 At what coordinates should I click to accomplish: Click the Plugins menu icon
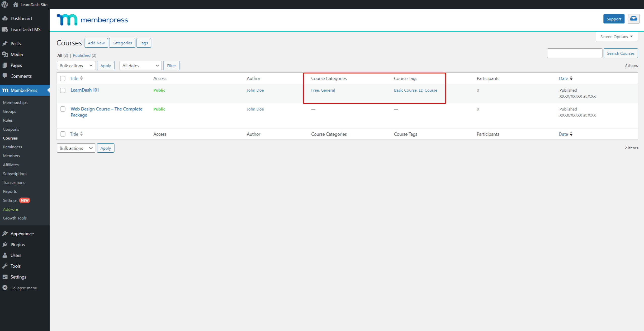pos(6,244)
